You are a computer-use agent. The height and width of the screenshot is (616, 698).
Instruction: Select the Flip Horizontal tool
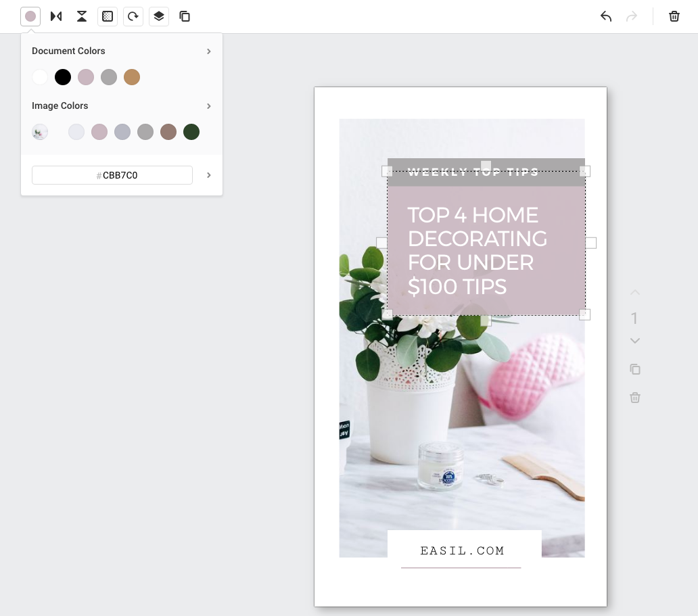56,16
